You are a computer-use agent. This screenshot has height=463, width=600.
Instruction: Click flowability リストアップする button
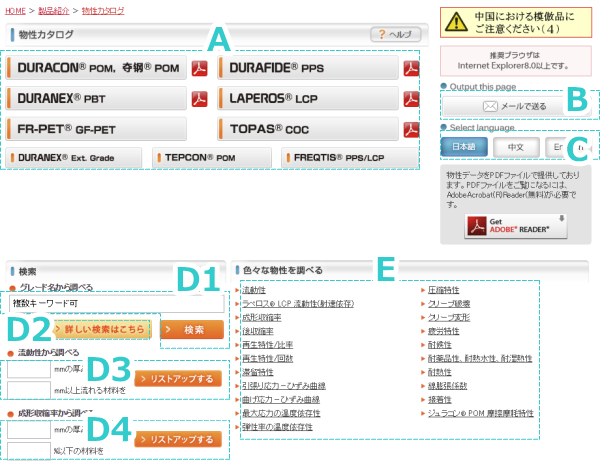(178, 379)
